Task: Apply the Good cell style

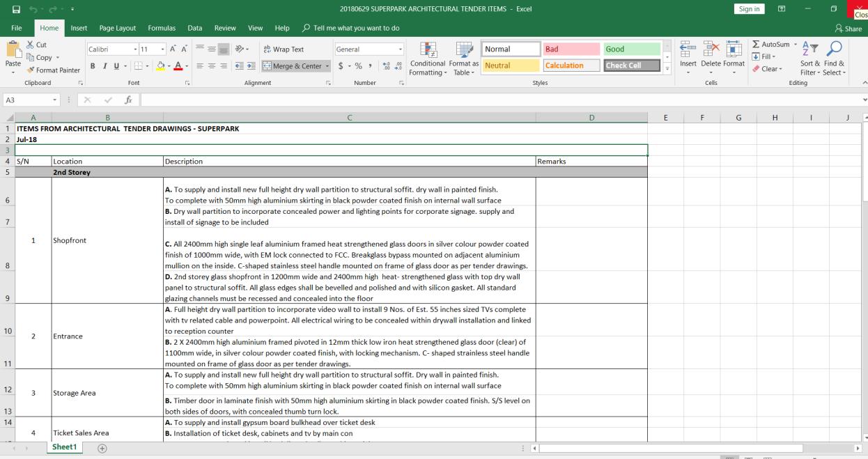Action: (632, 49)
